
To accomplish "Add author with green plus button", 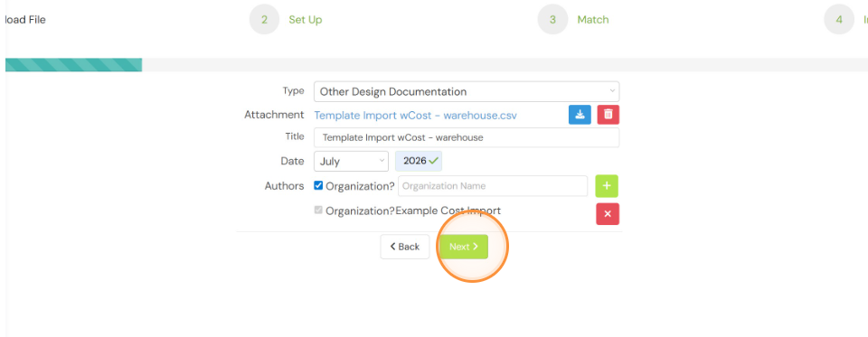I will click(607, 186).
